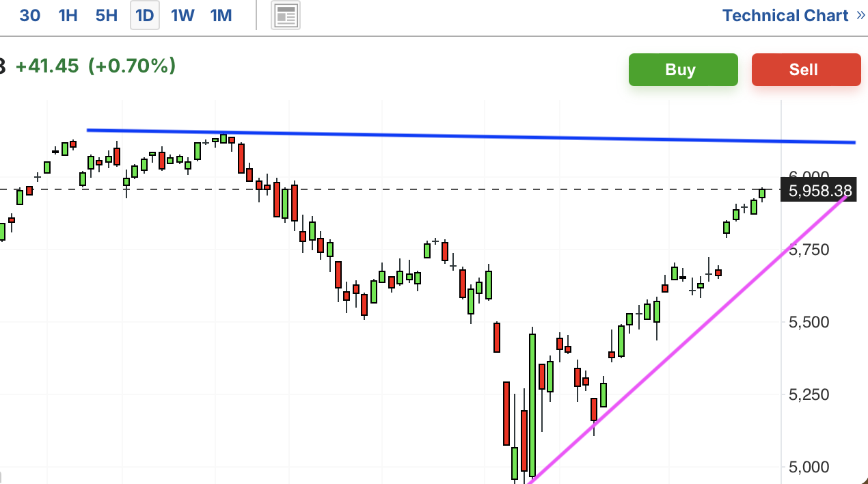Select the magenta support trendline
The height and width of the screenshot is (484, 868).
coord(687,338)
